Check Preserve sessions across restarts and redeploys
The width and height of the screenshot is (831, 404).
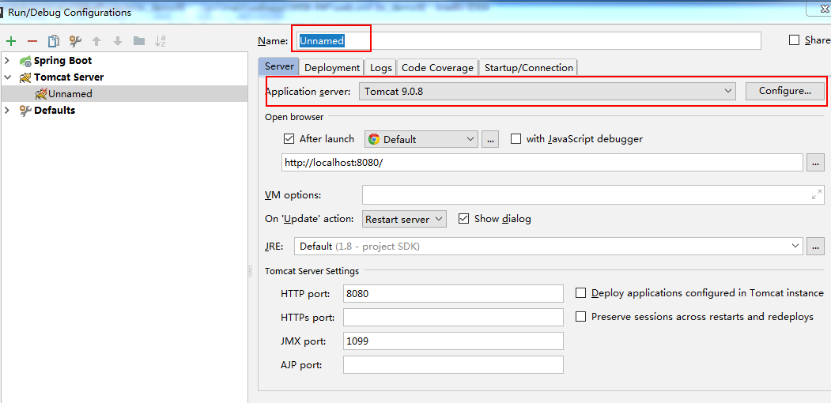pyautogui.click(x=581, y=317)
